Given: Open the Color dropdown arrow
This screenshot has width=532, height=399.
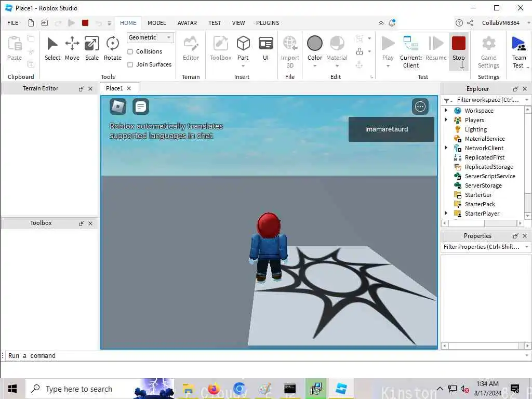Looking at the screenshot, I should tap(314, 66).
